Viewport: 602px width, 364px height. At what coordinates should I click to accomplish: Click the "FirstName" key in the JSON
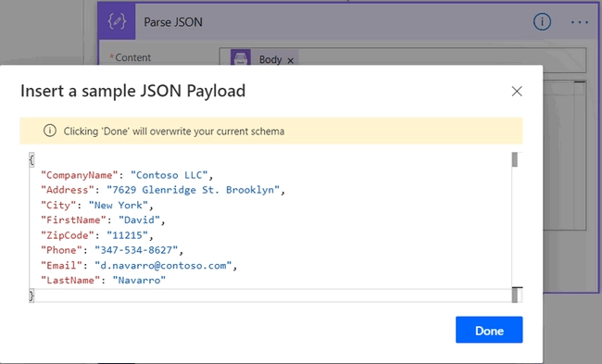click(73, 220)
